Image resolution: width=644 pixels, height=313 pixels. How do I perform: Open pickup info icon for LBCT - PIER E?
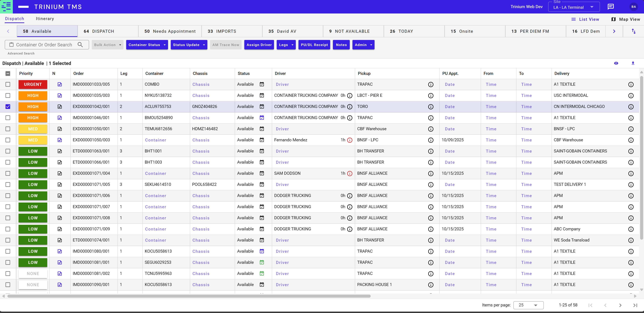click(x=431, y=96)
